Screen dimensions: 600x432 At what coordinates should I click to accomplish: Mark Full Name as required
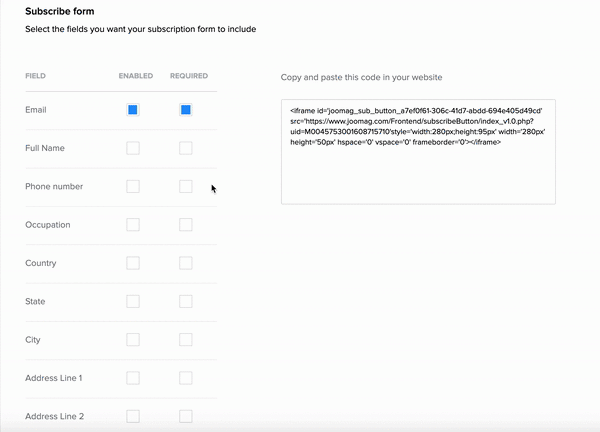tap(186, 148)
